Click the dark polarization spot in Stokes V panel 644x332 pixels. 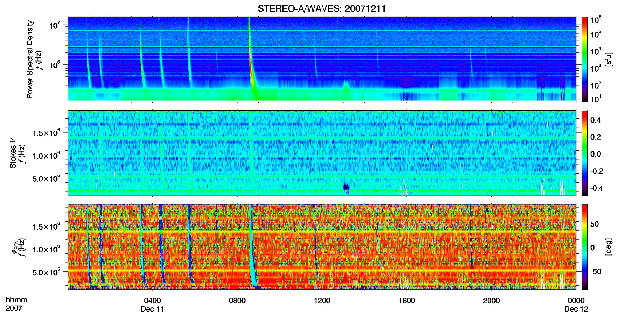coord(346,187)
